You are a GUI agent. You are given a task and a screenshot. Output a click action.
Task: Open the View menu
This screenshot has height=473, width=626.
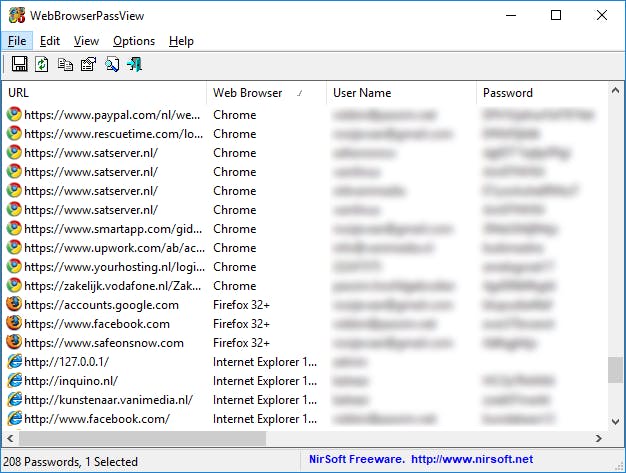pos(86,41)
